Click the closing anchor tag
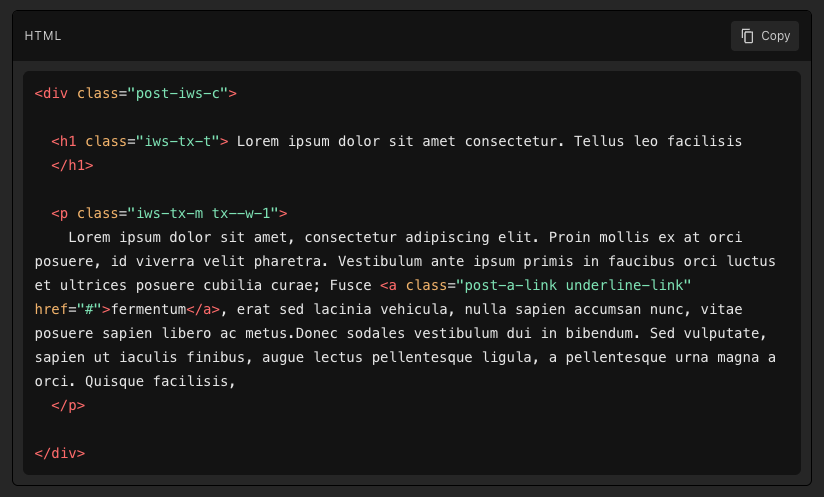 pos(204,309)
